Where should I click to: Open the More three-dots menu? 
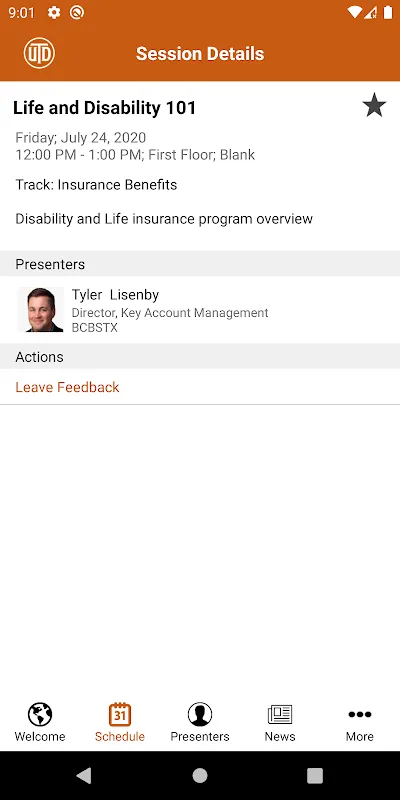(x=360, y=714)
